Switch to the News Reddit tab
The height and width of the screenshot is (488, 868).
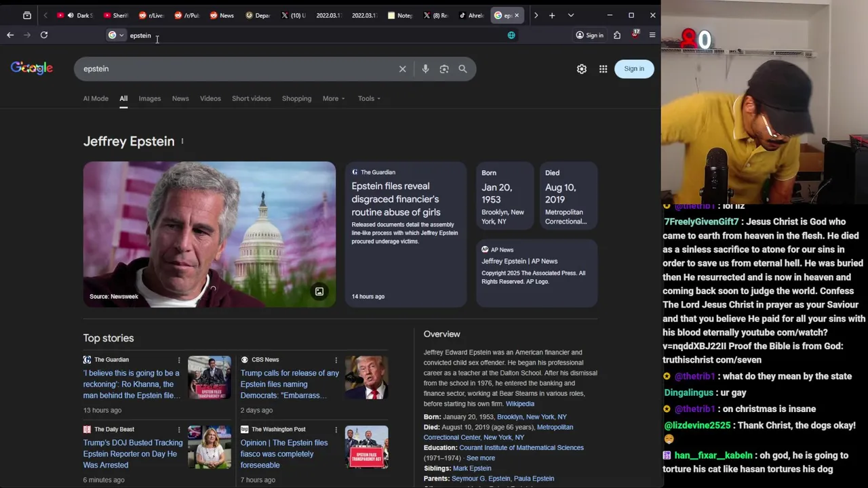point(222,15)
